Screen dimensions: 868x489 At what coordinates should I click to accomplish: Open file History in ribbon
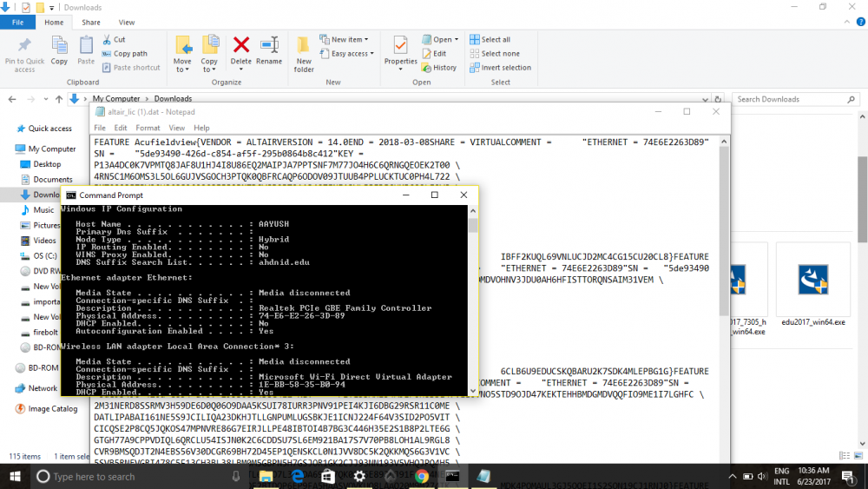coord(439,68)
